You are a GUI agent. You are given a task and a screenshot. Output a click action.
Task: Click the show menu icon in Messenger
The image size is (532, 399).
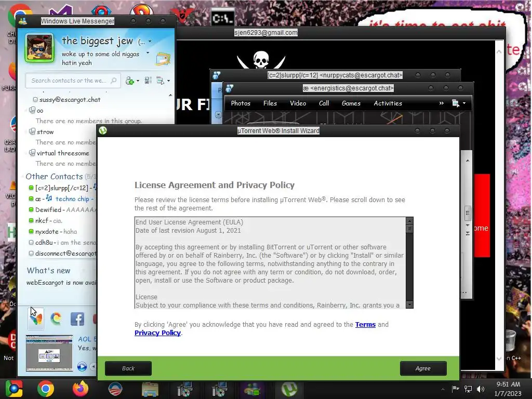(160, 81)
